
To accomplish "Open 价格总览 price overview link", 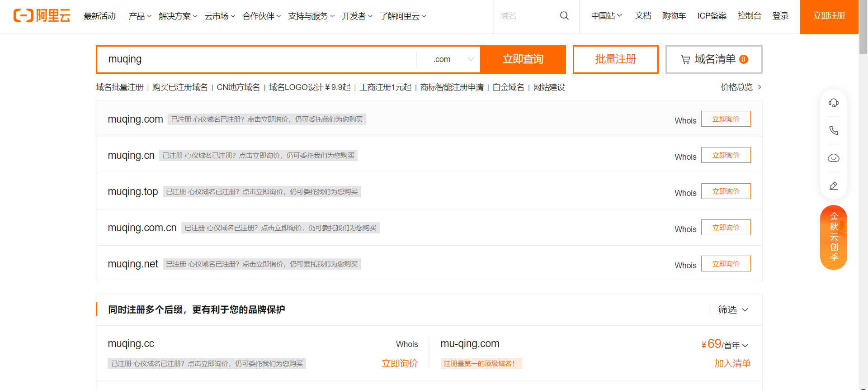I will [741, 87].
